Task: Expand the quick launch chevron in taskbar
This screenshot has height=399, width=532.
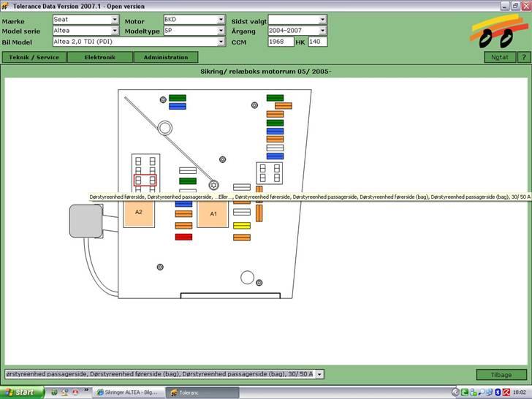Action: coord(86,389)
